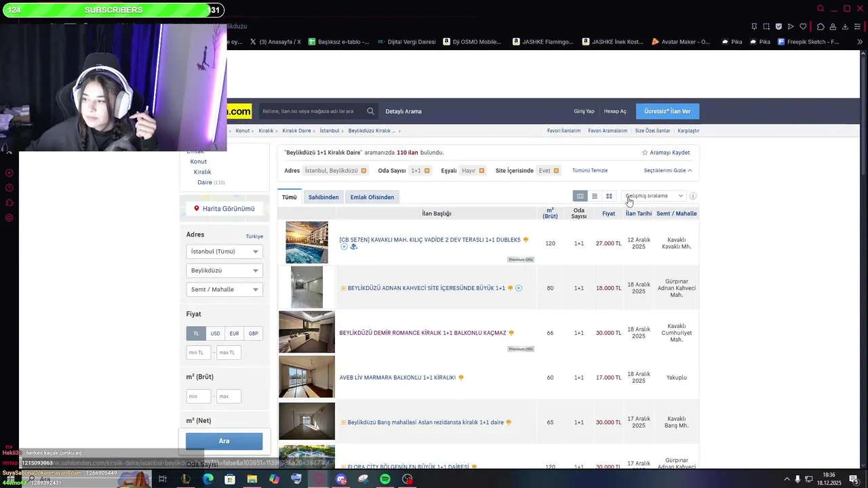Select EUR currency toggle
Image resolution: width=868 pixels, height=488 pixels.
click(x=234, y=333)
